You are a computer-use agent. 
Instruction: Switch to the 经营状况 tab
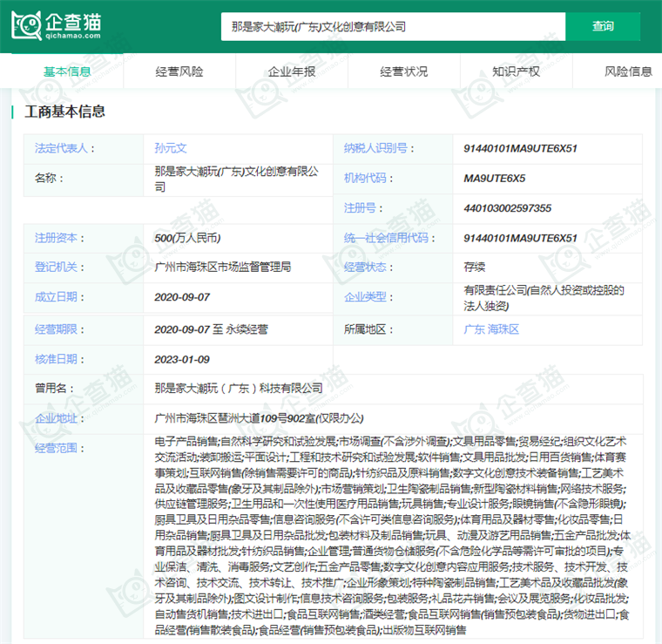[404, 71]
